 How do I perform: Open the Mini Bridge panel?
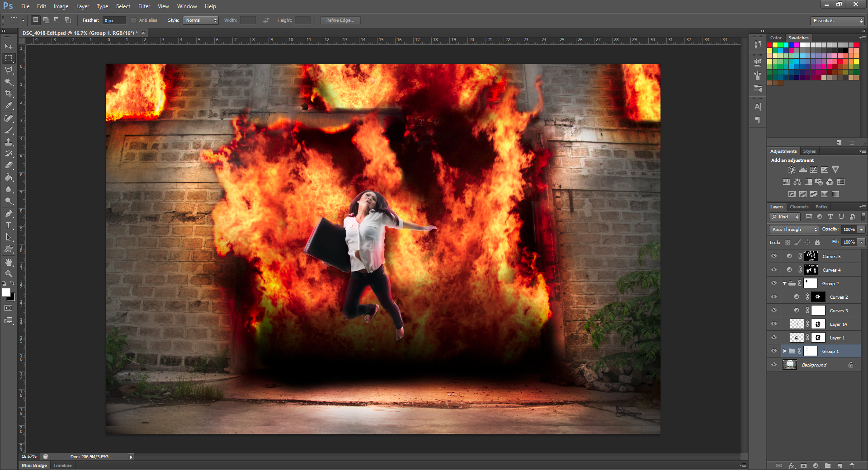(34, 465)
